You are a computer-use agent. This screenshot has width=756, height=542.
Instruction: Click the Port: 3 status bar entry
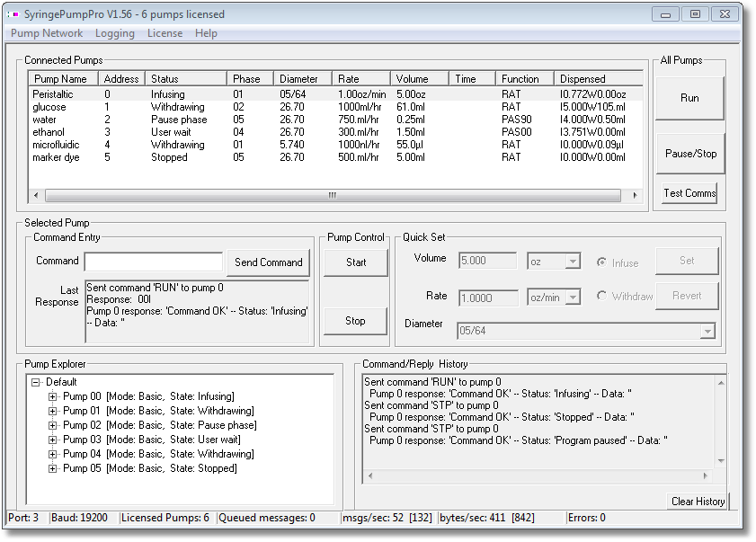23,518
